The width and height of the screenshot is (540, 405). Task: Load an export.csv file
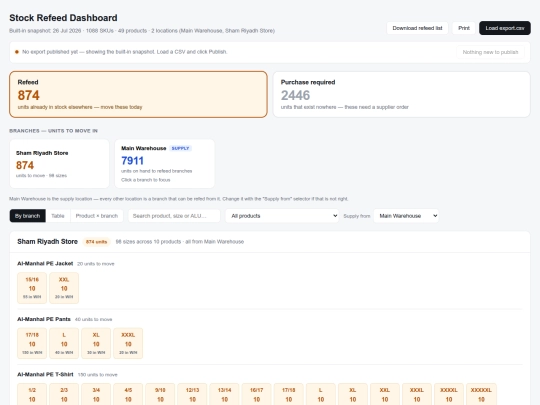pos(505,28)
